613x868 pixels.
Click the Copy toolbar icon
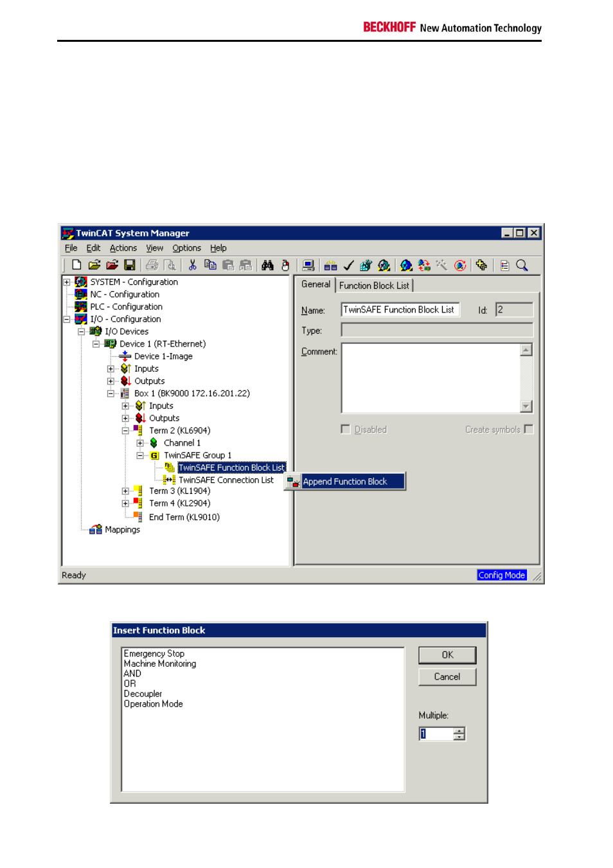tap(210, 265)
